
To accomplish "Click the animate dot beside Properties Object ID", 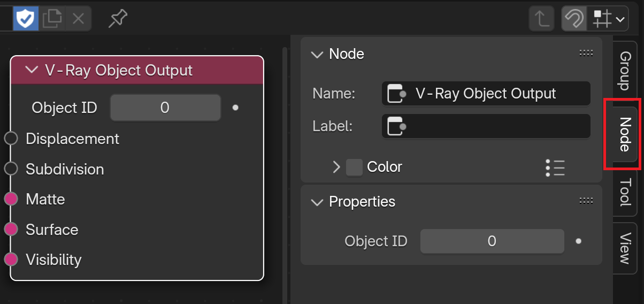I will (578, 241).
